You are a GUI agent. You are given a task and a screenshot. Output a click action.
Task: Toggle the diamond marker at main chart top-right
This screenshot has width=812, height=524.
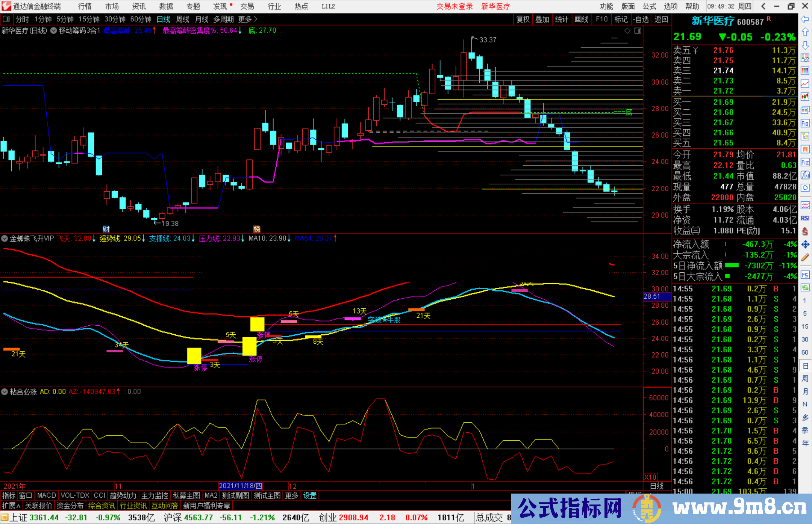(627, 31)
